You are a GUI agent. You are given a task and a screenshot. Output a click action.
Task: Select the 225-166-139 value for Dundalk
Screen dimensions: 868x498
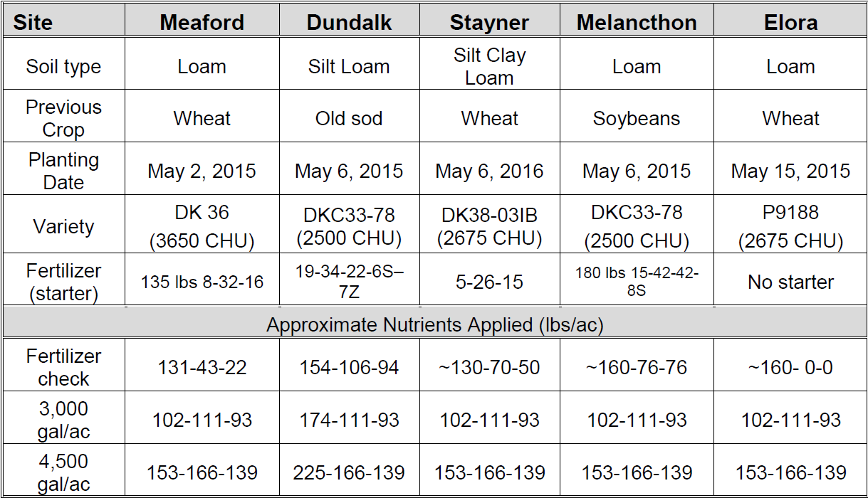(349, 472)
